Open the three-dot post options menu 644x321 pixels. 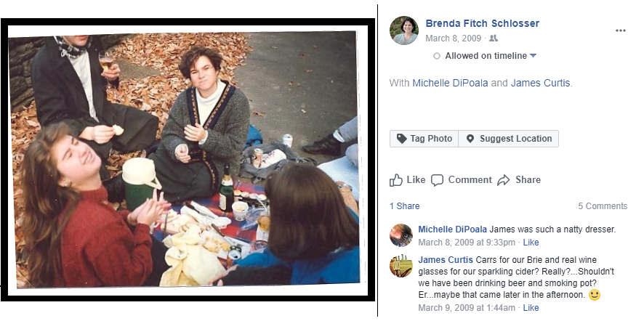[x=620, y=31]
